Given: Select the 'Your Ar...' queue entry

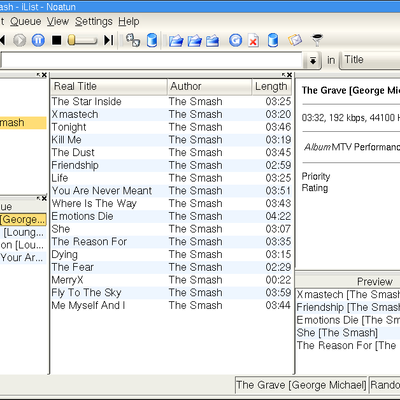Looking at the screenshot, I should [x=23, y=258].
